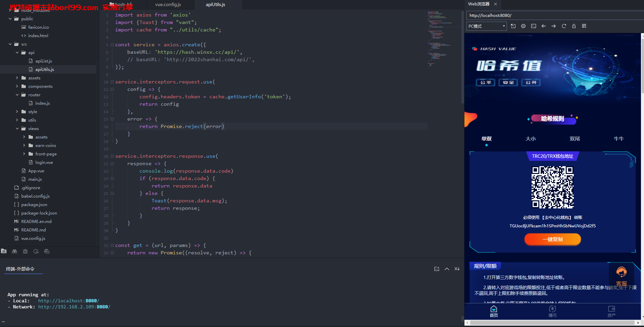
Task: Switch to the apiUtils.js editor tab
Action: click(215, 4)
